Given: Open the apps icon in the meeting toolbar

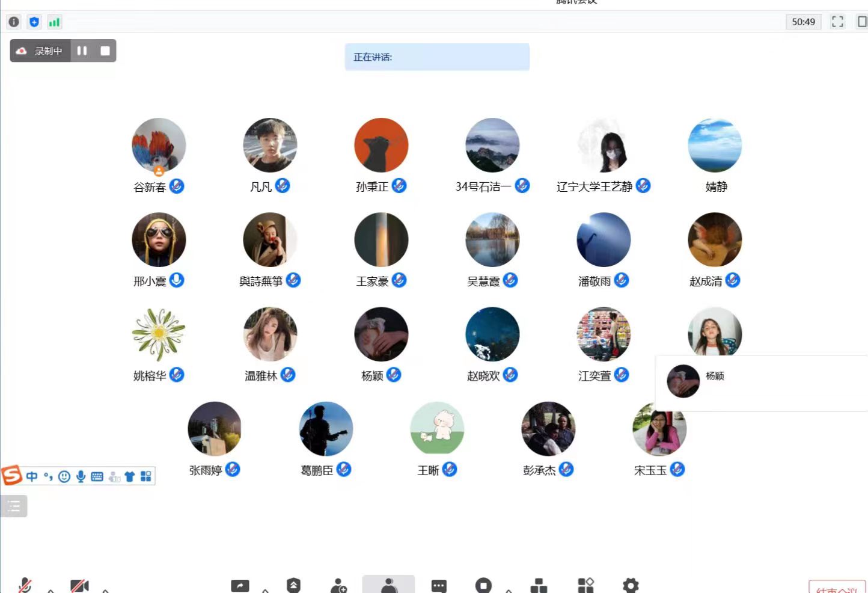Looking at the screenshot, I should coord(585,586).
